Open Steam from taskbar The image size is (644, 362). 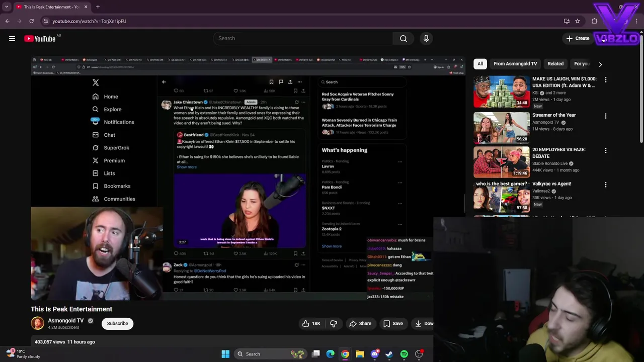pos(389,354)
